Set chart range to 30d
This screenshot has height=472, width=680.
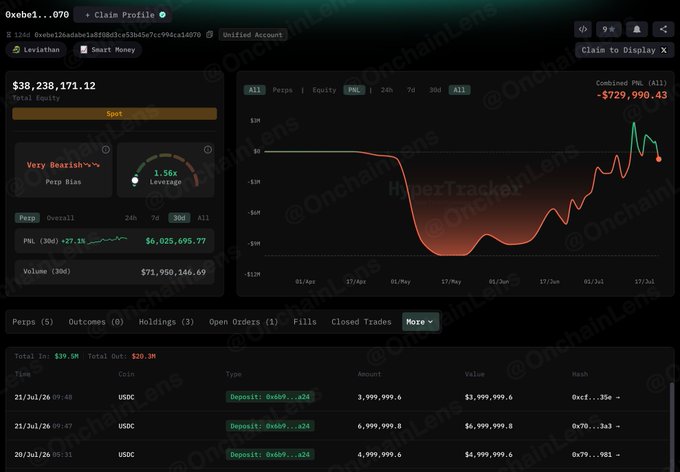click(435, 90)
